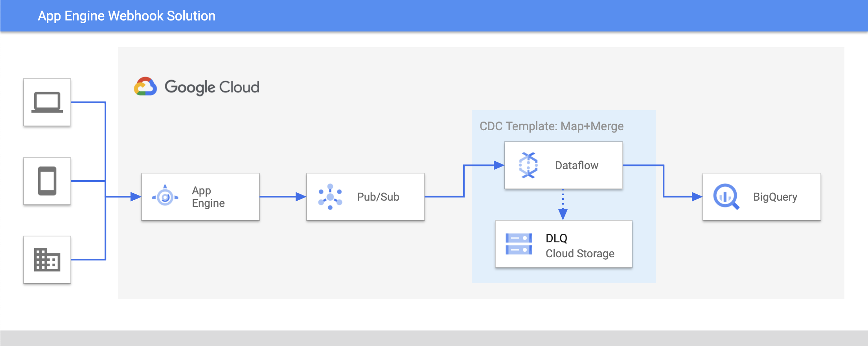Image resolution: width=868 pixels, height=347 pixels.
Task: Click the Dataflow service icon
Action: coord(528,165)
